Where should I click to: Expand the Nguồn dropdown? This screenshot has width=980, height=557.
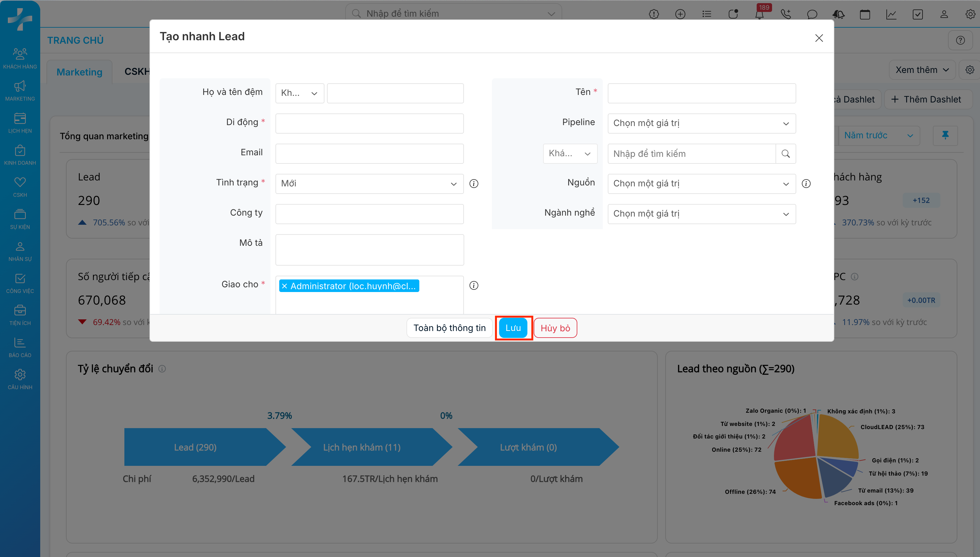[x=701, y=184]
